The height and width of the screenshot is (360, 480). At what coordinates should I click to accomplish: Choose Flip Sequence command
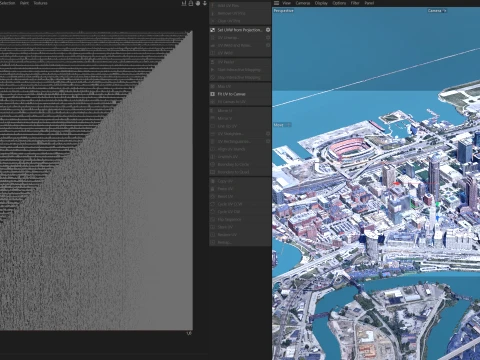(x=240, y=220)
